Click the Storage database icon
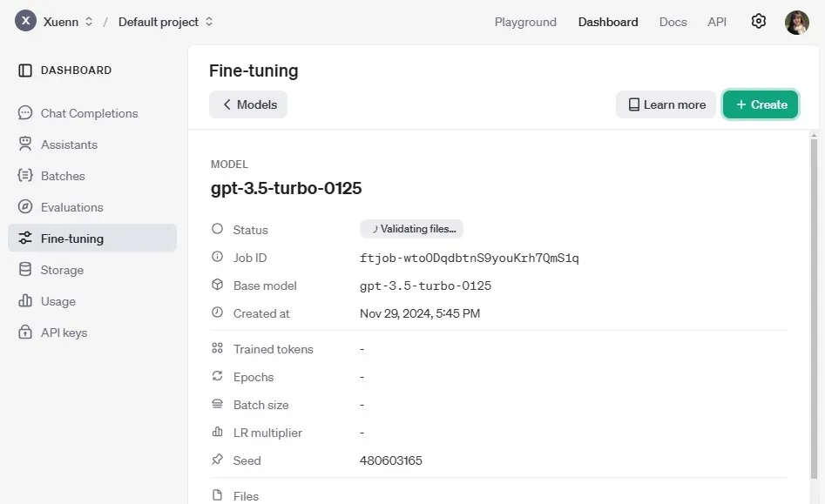 tap(24, 270)
